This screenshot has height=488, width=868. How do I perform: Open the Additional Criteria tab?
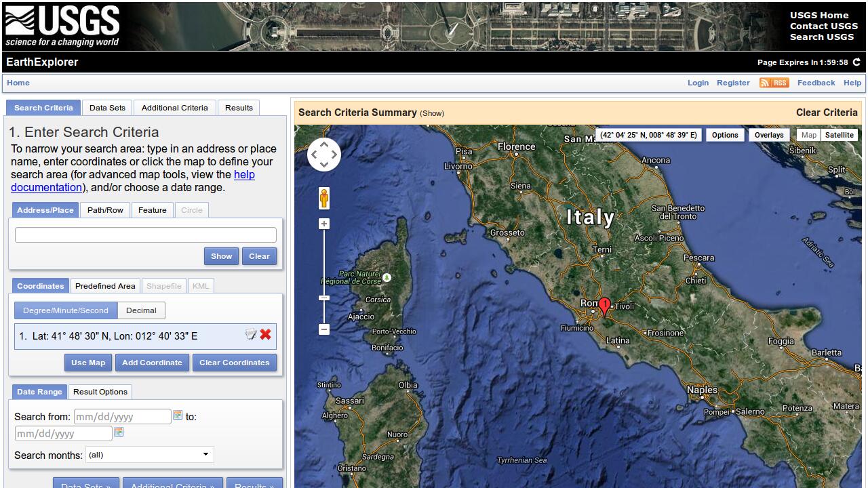coord(175,108)
